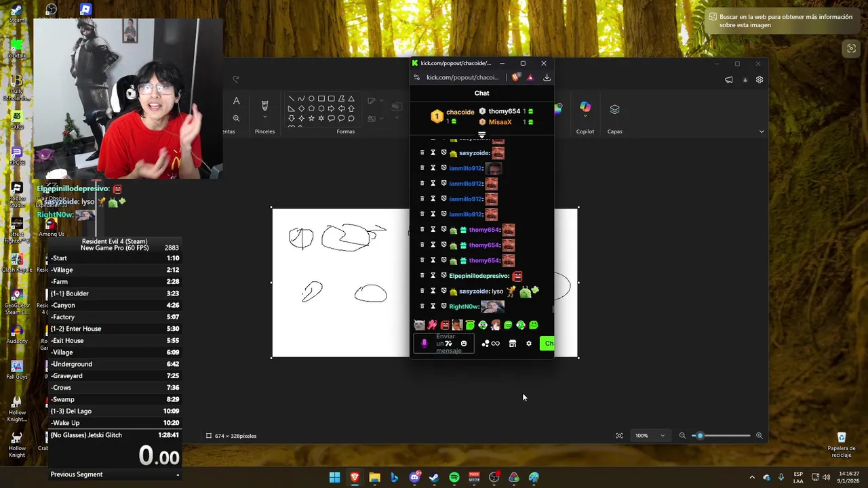
Task: Click the fit-to-window icon in Paint status bar
Action: coord(619,436)
